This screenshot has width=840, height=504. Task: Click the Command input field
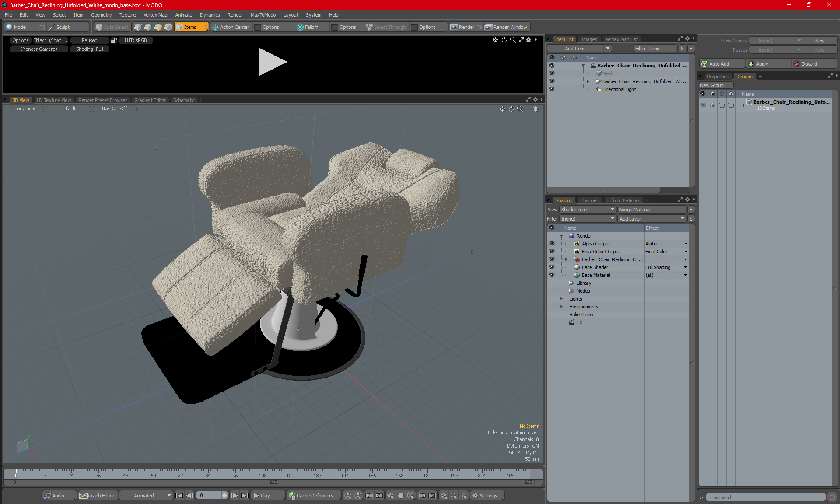point(766,497)
